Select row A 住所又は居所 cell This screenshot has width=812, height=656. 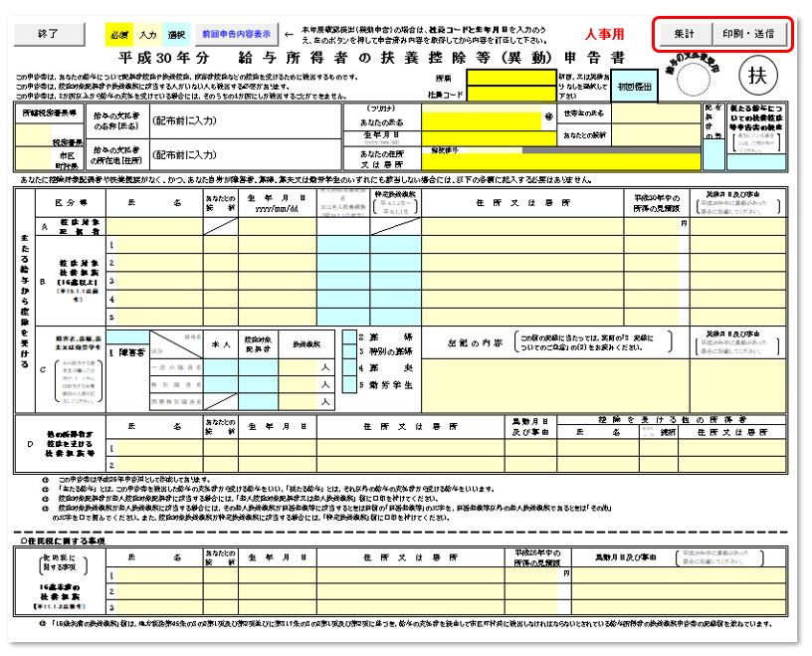pos(523,227)
